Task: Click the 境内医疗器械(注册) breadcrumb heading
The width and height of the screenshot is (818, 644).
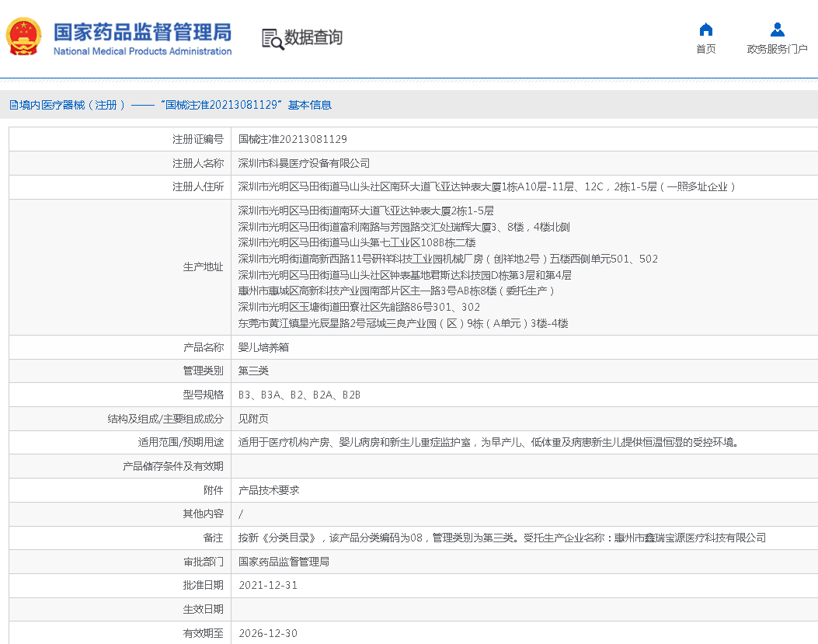Action: click(67, 105)
